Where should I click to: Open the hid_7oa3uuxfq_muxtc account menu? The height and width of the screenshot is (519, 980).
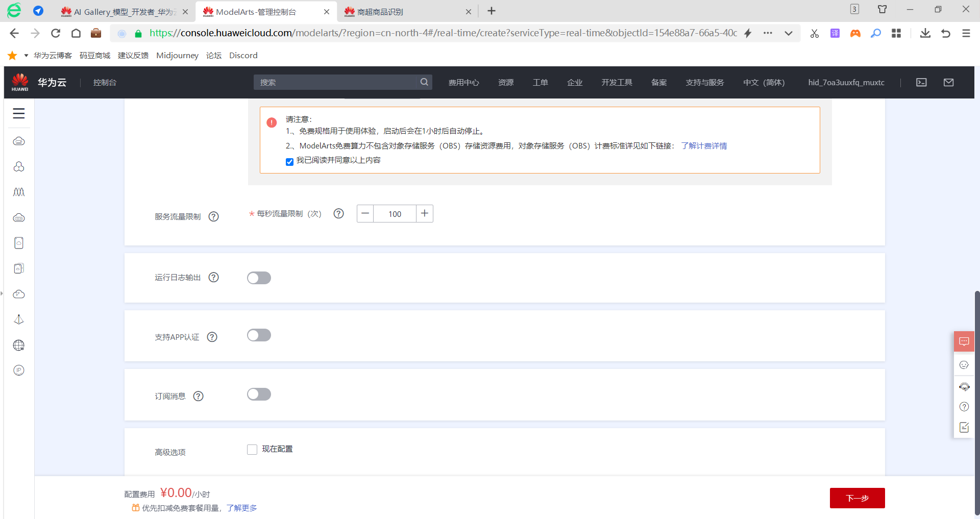pos(846,83)
